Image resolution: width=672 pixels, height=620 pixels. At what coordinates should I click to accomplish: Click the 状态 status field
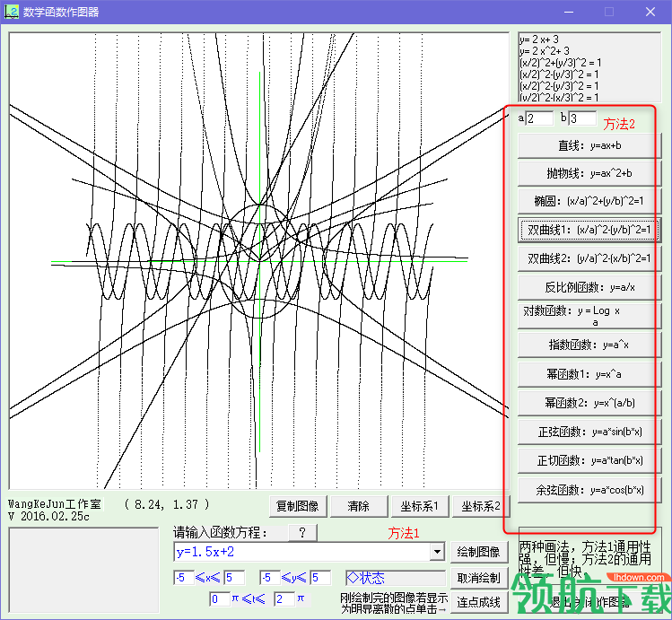point(395,578)
